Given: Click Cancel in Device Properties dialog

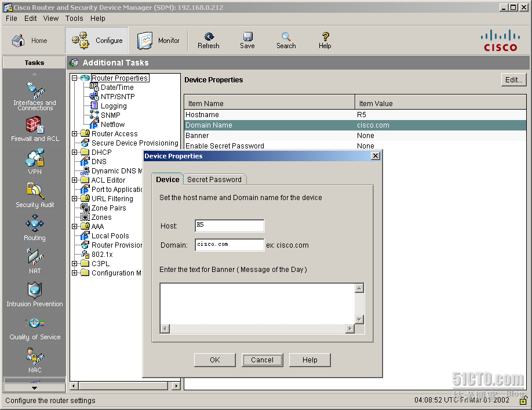Looking at the screenshot, I should pyautogui.click(x=262, y=360).
